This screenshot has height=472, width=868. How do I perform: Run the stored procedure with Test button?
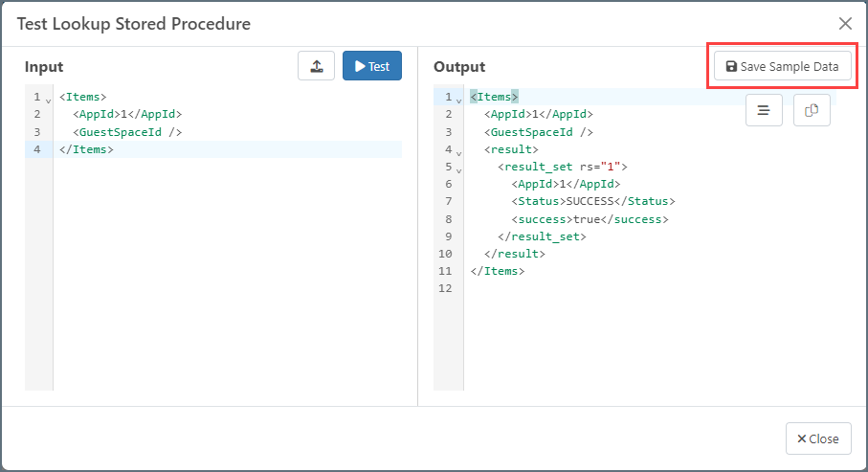pyautogui.click(x=372, y=66)
